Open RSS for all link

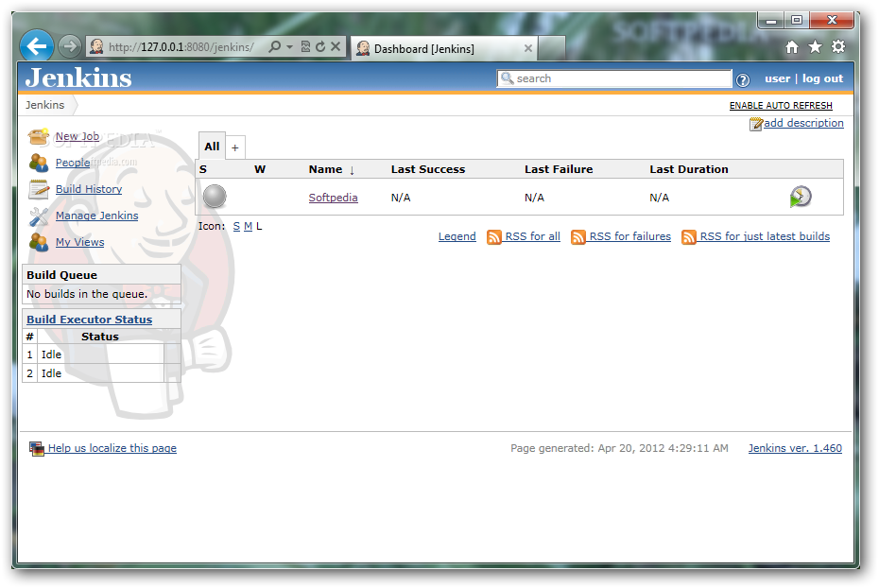[532, 236]
